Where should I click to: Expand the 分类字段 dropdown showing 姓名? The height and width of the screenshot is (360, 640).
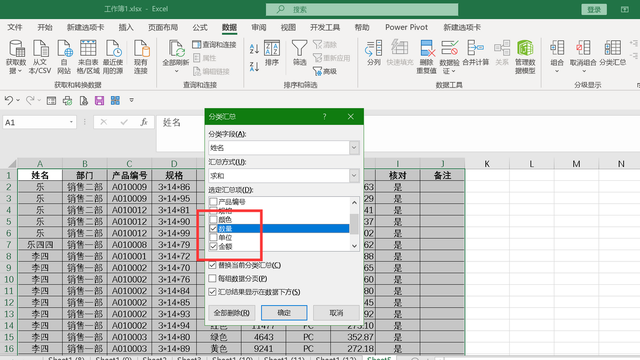354,148
